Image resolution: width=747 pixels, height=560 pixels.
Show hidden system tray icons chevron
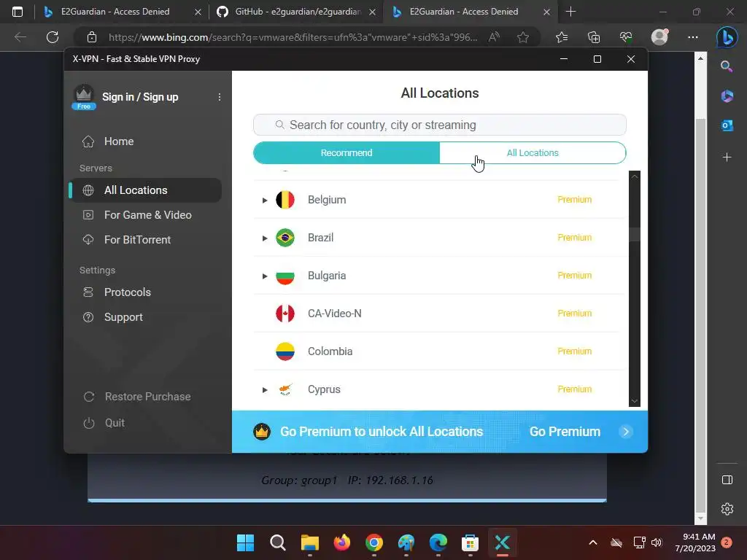click(x=593, y=542)
